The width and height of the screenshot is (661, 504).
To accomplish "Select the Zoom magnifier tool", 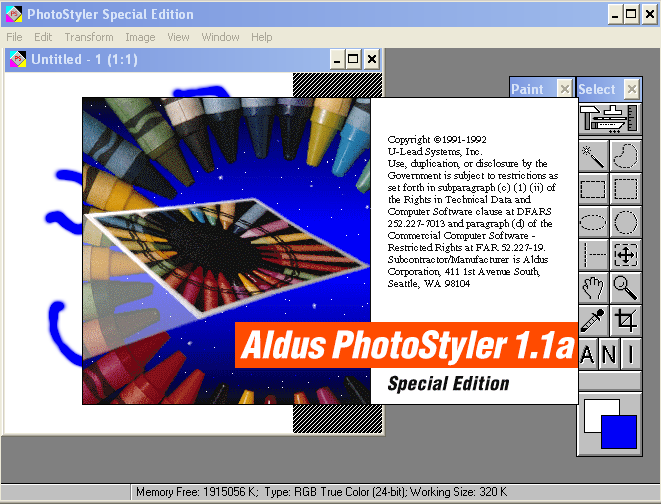I will 626,287.
